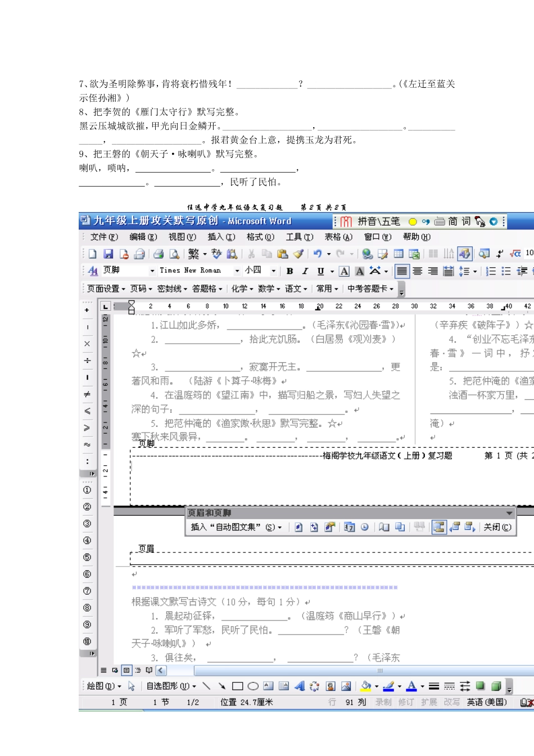
Task: Click Show Previous header icon
Action: coord(455,527)
